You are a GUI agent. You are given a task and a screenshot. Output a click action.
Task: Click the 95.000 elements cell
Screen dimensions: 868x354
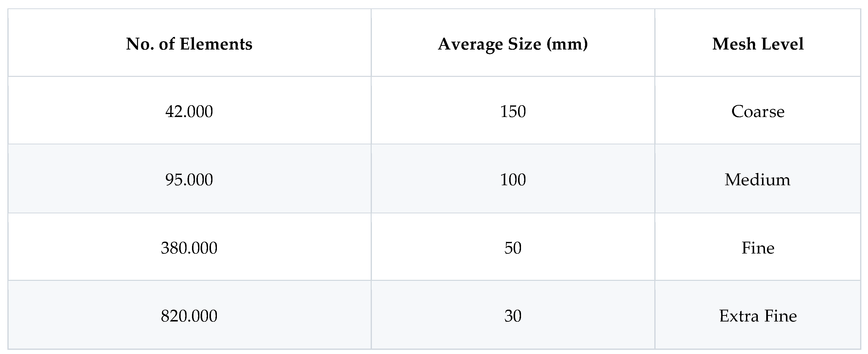click(189, 179)
